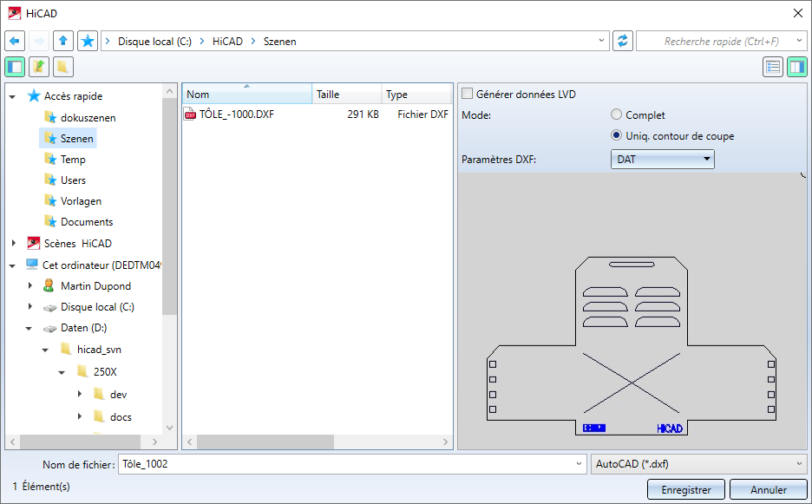Select Uniq. contour de coupe mode
This screenshot has width=812, height=504.
click(x=616, y=135)
